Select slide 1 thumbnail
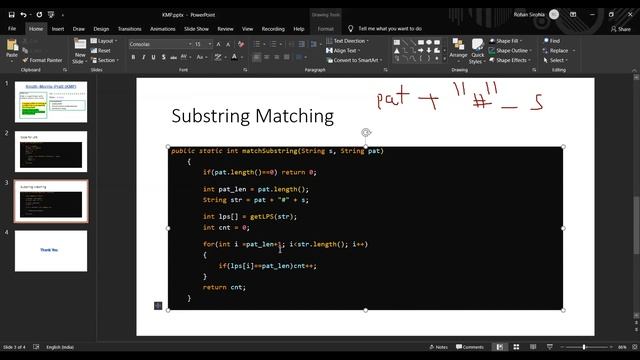Viewport: 640px width, 360px height. pos(51,102)
